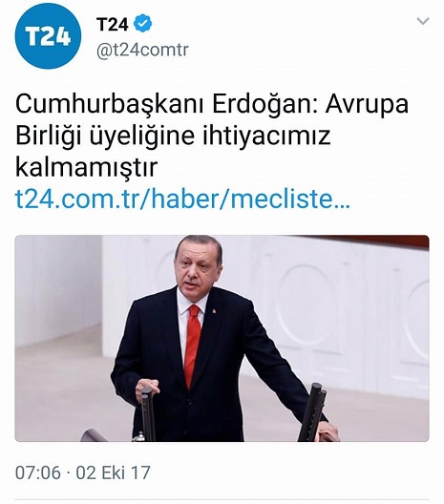444x504 pixels.
Task: Expand the tweet options chevron
Action: (x=423, y=21)
